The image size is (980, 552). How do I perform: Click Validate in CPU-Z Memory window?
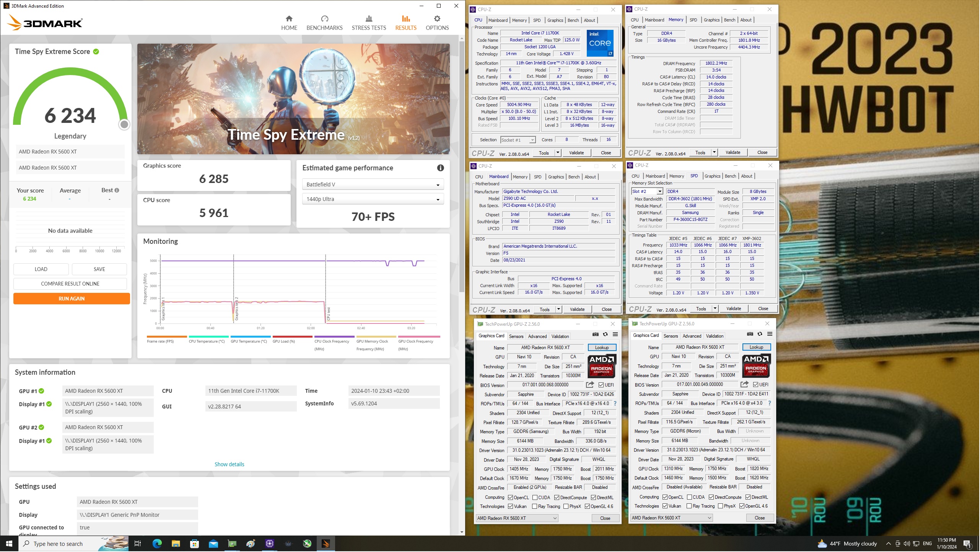pos(733,153)
